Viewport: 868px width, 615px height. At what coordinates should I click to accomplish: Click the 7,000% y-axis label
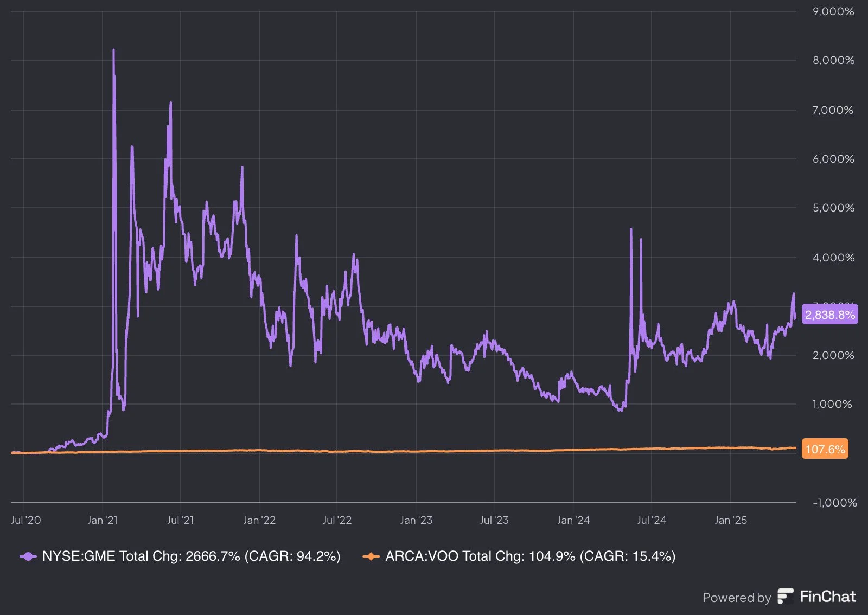coord(833,110)
